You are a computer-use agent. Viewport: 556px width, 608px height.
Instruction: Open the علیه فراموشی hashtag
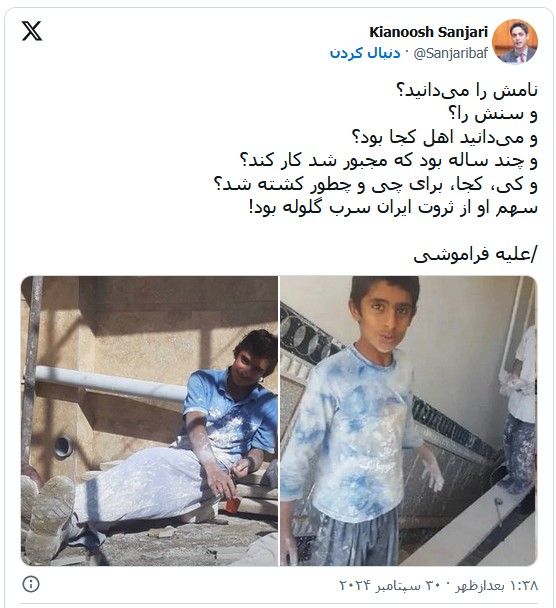tap(475, 254)
